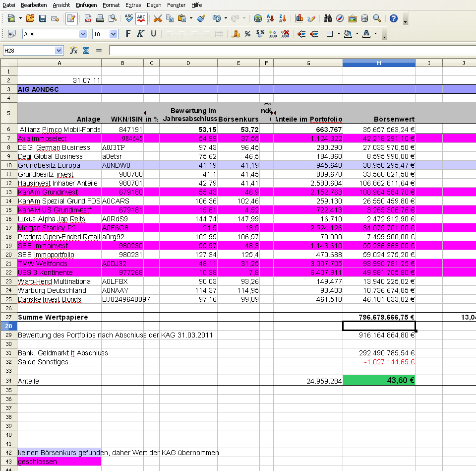This screenshot has width=476, height=471.
Task: Open the font size dropdown
Action: click(x=114, y=34)
